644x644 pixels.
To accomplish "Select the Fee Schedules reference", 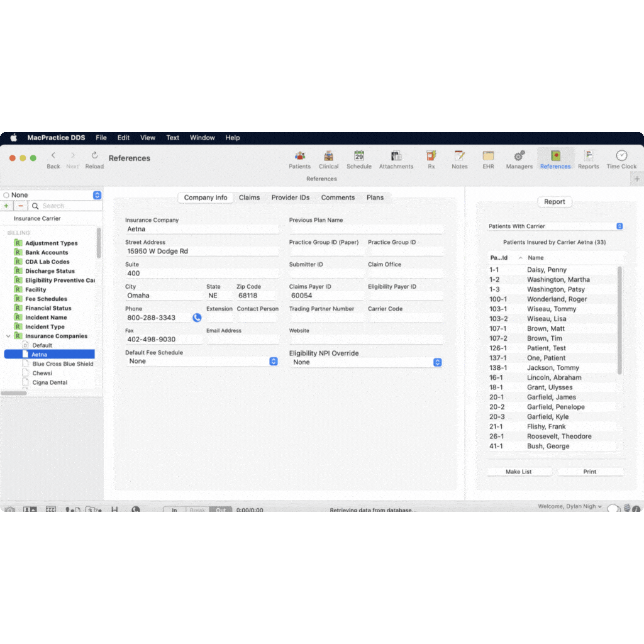I will tap(46, 299).
